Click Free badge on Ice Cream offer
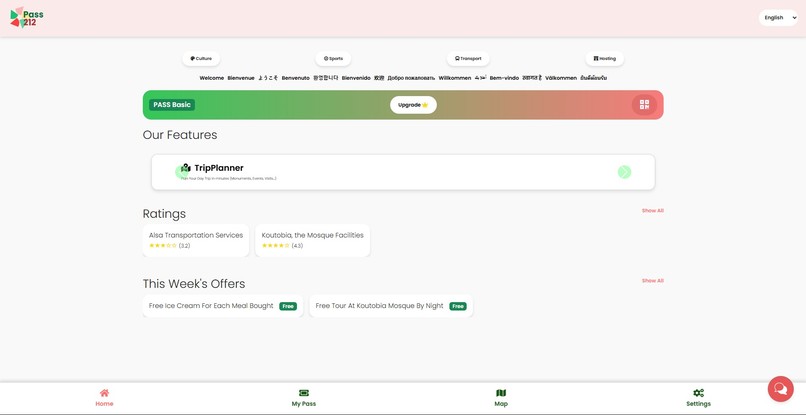Image resolution: width=806 pixels, height=415 pixels. (x=288, y=306)
